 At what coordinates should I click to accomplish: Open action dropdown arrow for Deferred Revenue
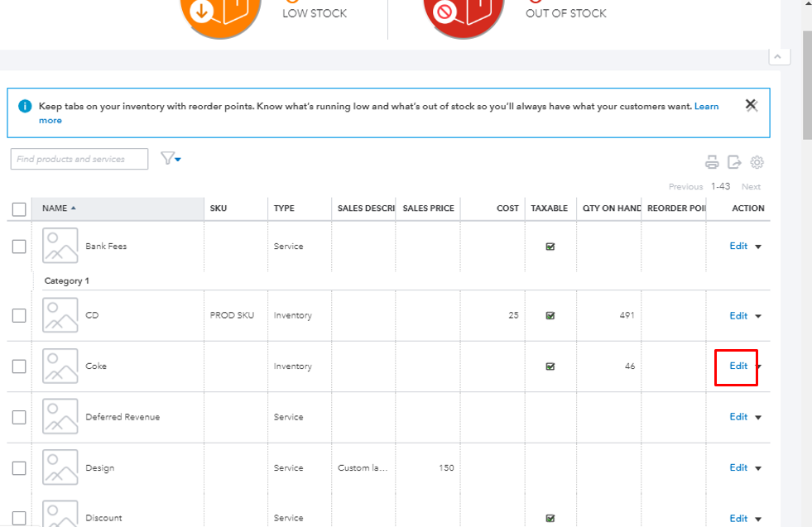[758, 417]
